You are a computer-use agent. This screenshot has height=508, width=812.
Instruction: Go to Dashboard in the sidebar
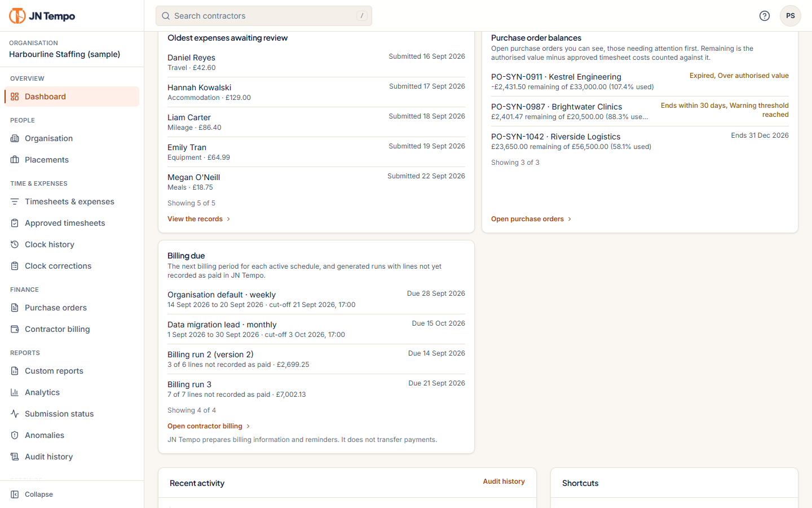click(x=72, y=97)
